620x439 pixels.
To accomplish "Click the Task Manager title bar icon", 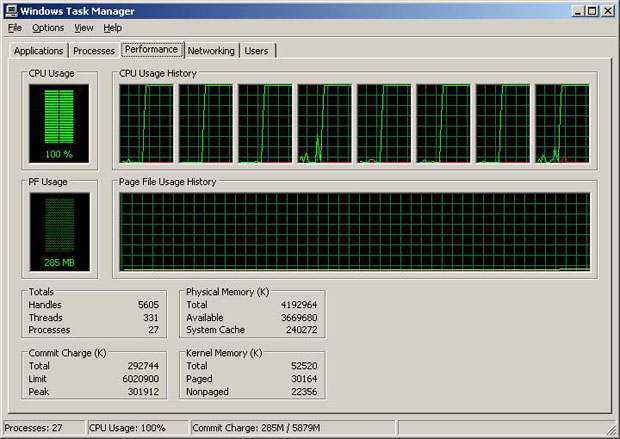I will pyautogui.click(x=11, y=10).
